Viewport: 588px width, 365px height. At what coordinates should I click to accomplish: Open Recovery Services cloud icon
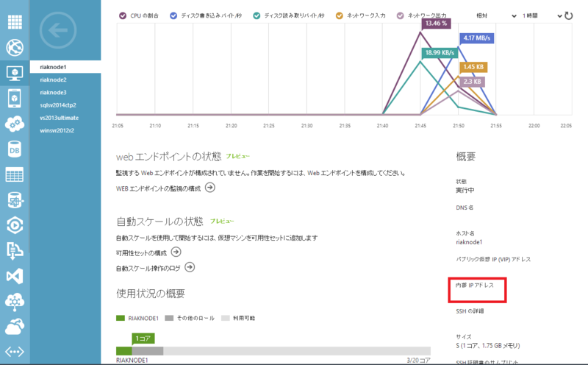pos(15,327)
